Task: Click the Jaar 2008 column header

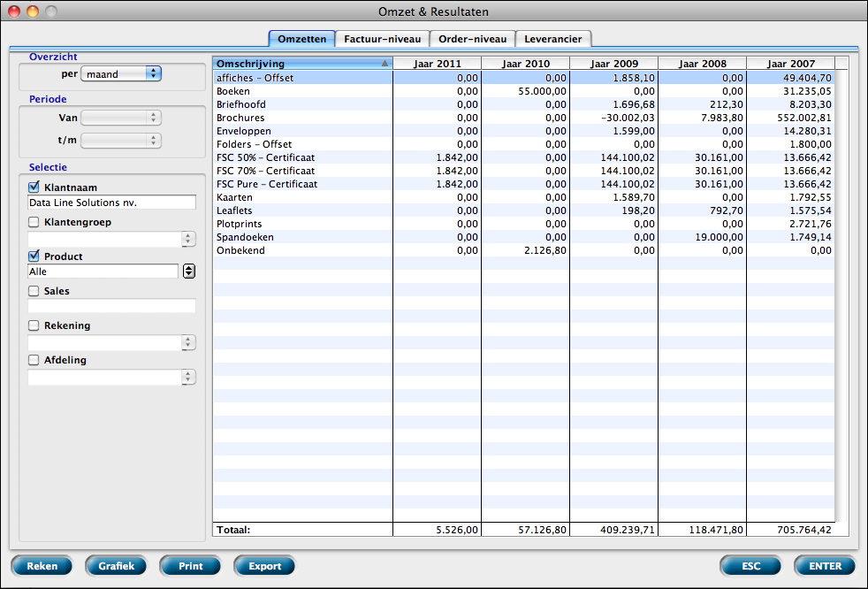Action: (x=703, y=63)
